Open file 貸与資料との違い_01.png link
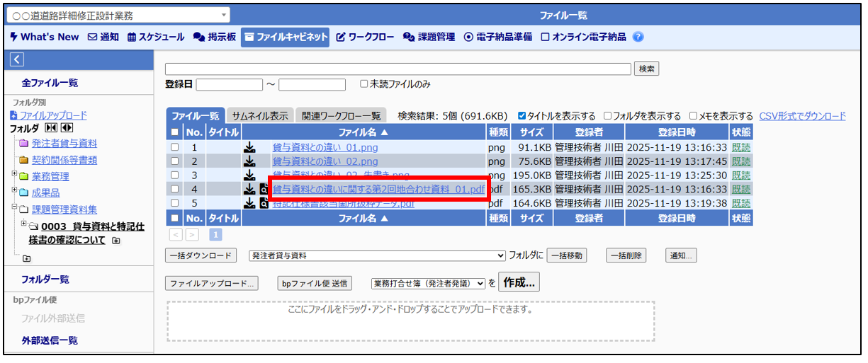The image size is (868, 363). click(325, 147)
